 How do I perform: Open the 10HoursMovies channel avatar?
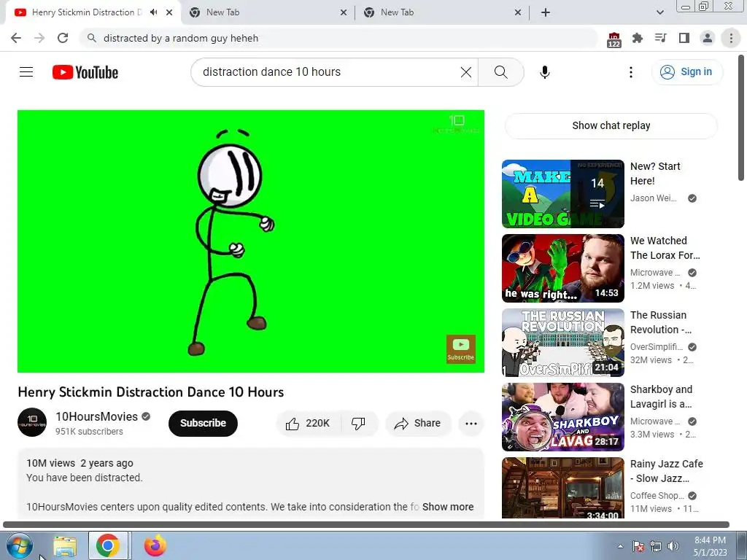coord(32,422)
